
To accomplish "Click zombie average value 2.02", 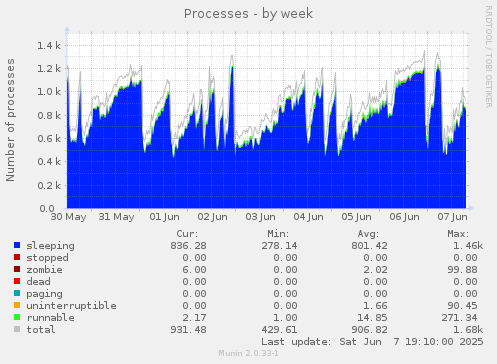I will tap(376, 270).
